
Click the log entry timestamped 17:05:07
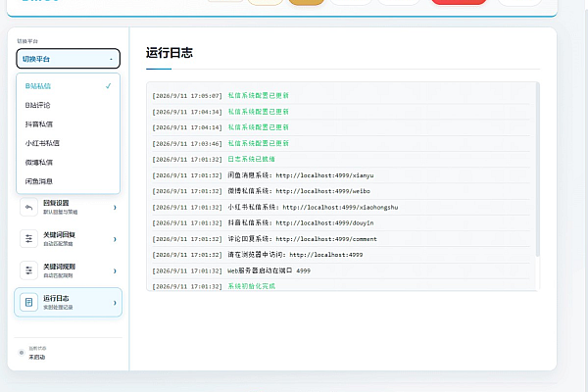(340, 96)
